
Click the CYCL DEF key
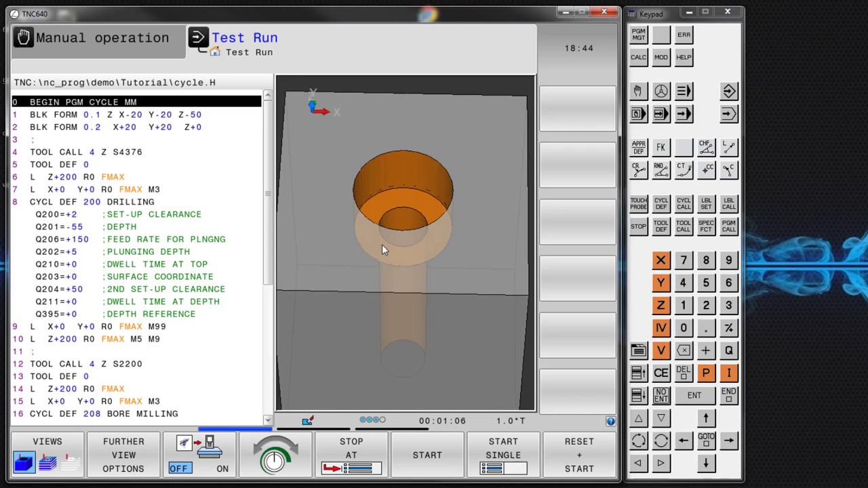point(661,204)
